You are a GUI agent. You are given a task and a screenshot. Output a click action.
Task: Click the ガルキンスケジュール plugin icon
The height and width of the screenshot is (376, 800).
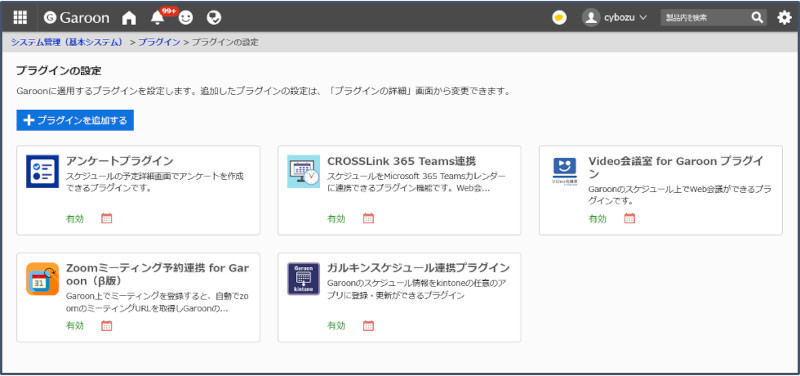click(304, 279)
